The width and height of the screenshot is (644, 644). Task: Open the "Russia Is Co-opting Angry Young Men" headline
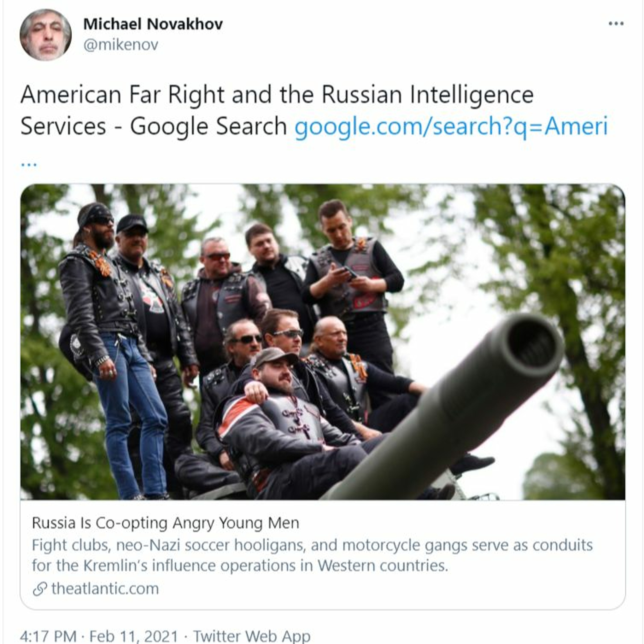[165, 523]
